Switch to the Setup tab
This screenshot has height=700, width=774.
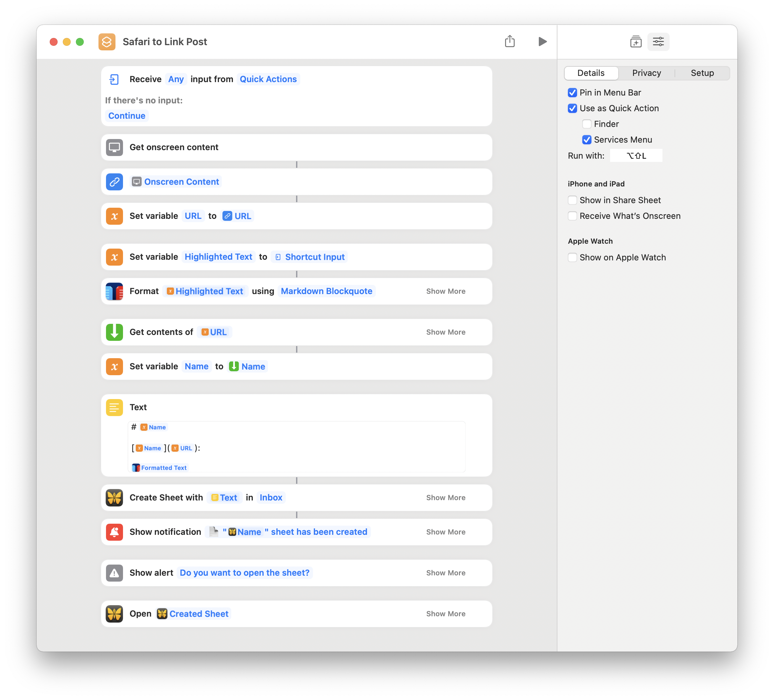point(702,73)
